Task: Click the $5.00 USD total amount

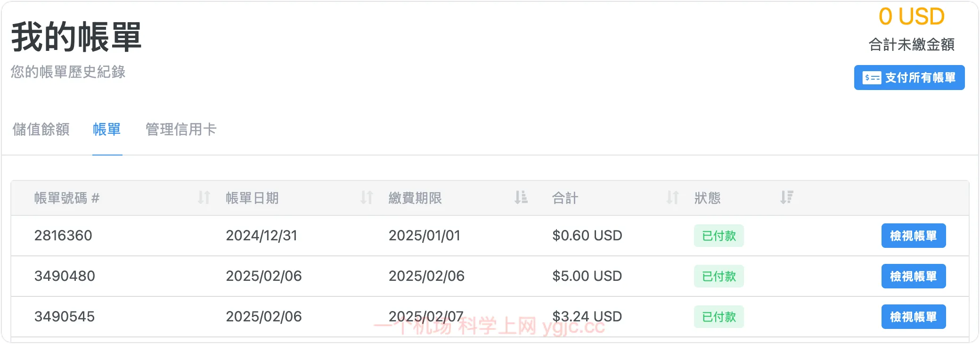Action: pos(587,276)
